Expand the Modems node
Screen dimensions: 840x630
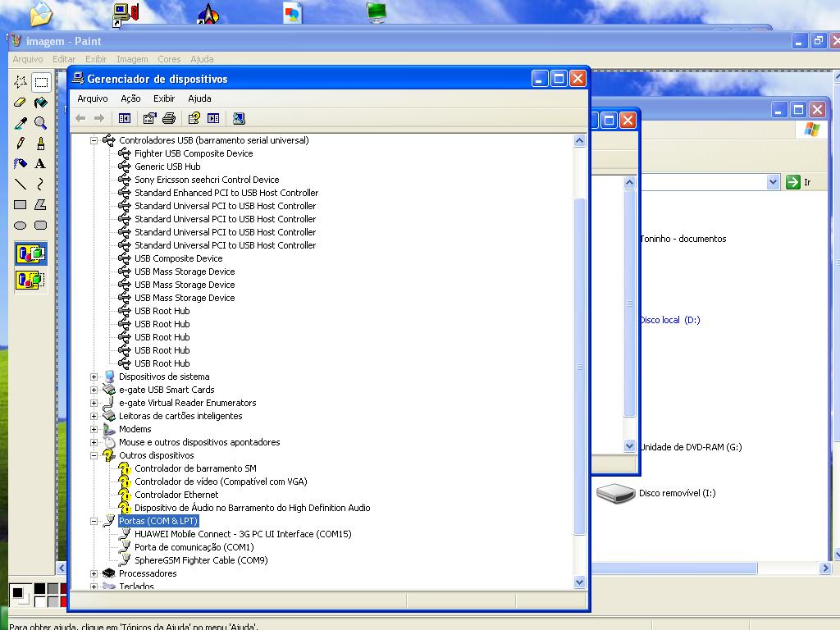coord(94,429)
